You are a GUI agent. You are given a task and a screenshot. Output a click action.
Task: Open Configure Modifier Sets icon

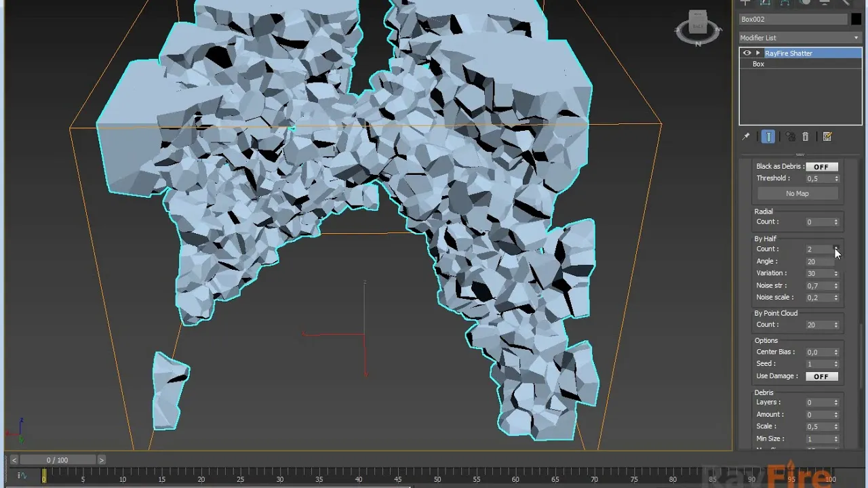coord(827,137)
